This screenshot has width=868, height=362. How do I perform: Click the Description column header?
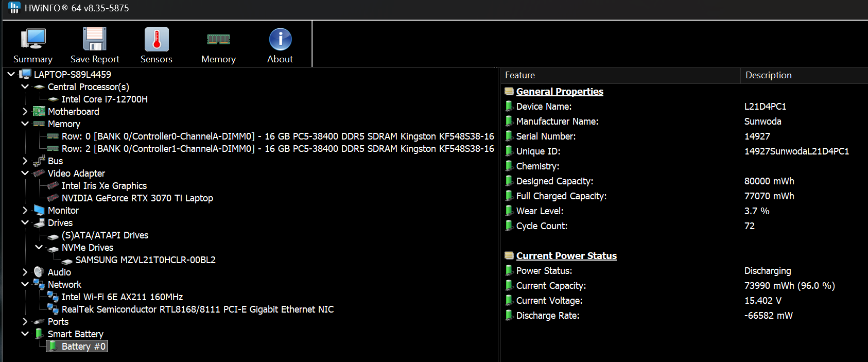click(x=804, y=75)
